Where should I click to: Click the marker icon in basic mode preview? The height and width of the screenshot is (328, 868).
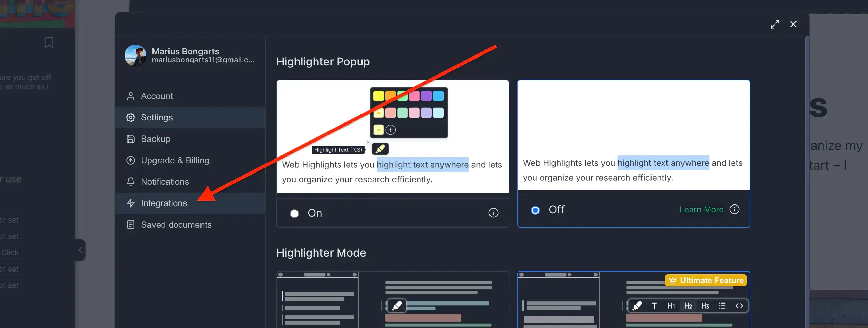tap(397, 305)
